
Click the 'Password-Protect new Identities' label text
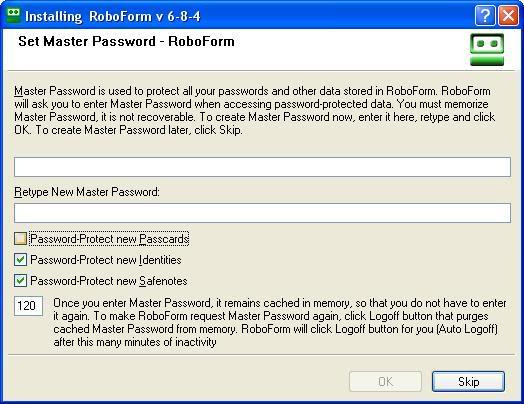(x=106, y=260)
